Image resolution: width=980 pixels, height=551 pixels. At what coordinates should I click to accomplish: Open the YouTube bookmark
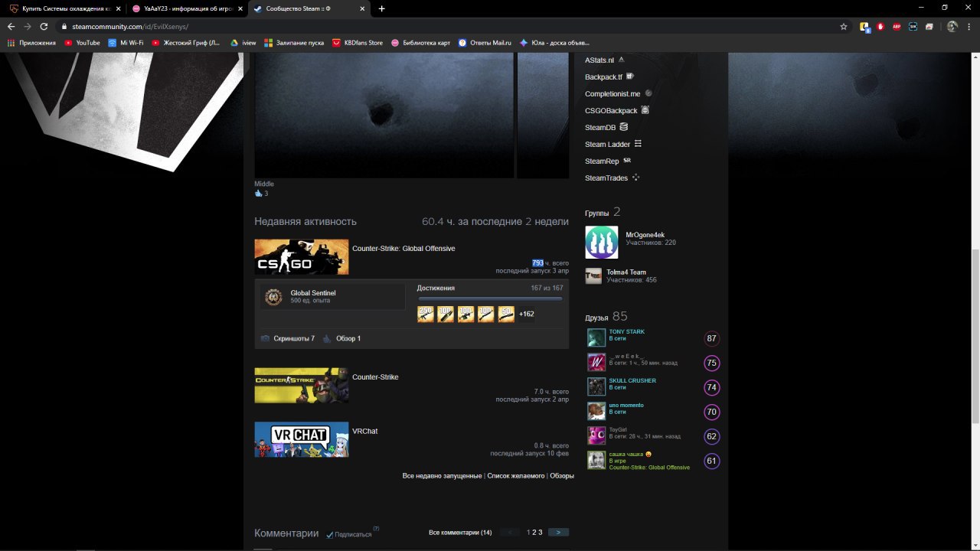point(82,43)
